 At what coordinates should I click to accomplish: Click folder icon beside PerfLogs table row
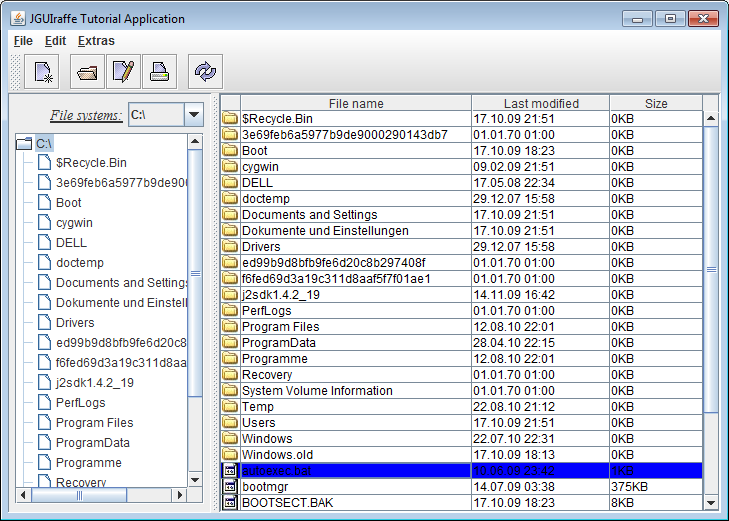[230, 310]
